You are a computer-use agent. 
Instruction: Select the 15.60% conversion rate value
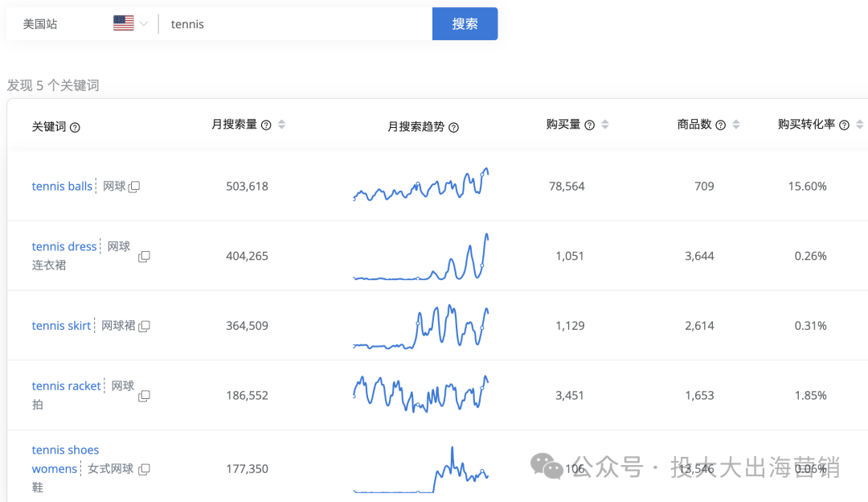[807, 187]
